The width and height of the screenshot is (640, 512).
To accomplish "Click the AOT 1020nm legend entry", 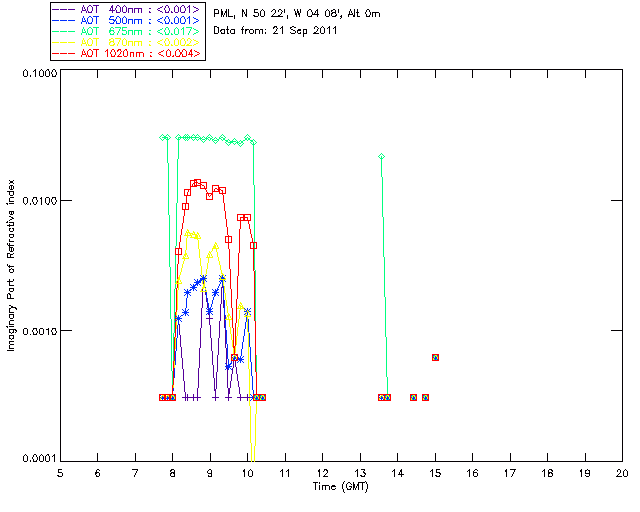I will pyautogui.click(x=127, y=53).
